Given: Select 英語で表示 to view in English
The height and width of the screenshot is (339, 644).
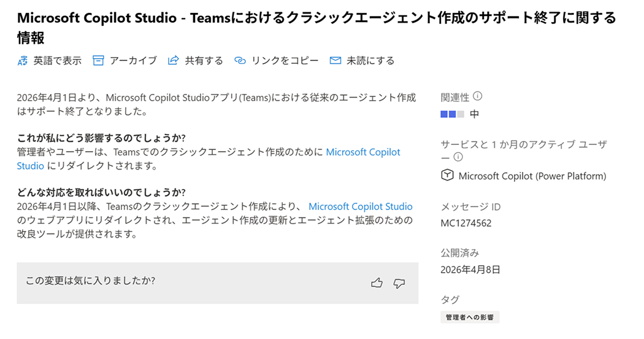Looking at the screenshot, I should [57, 61].
